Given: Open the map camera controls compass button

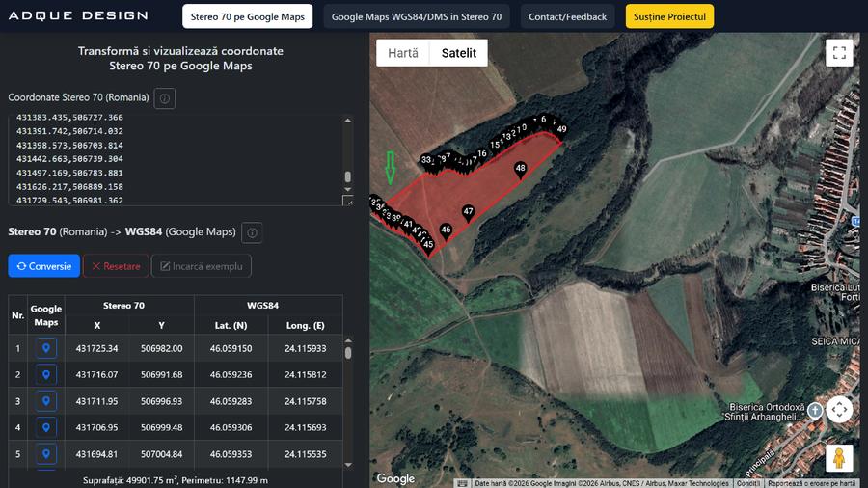Looking at the screenshot, I should tap(839, 410).
